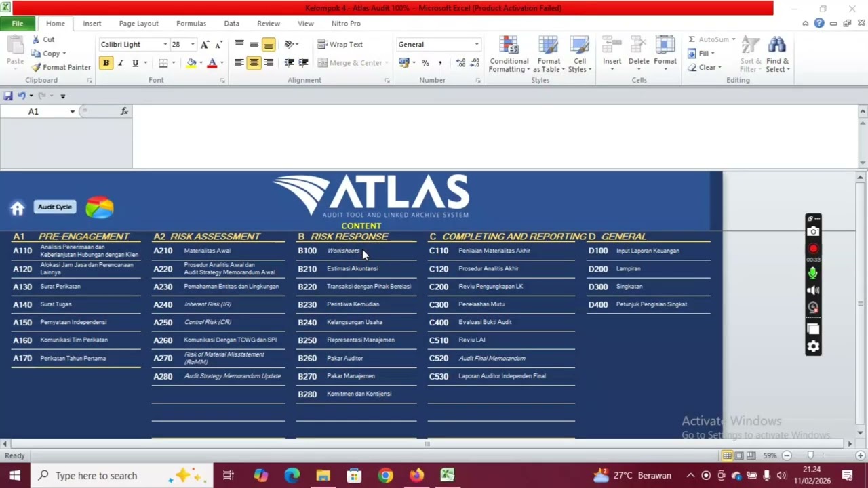The height and width of the screenshot is (488, 868).
Task: Click the Windows search box
Action: pyautogui.click(x=121, y=475)
